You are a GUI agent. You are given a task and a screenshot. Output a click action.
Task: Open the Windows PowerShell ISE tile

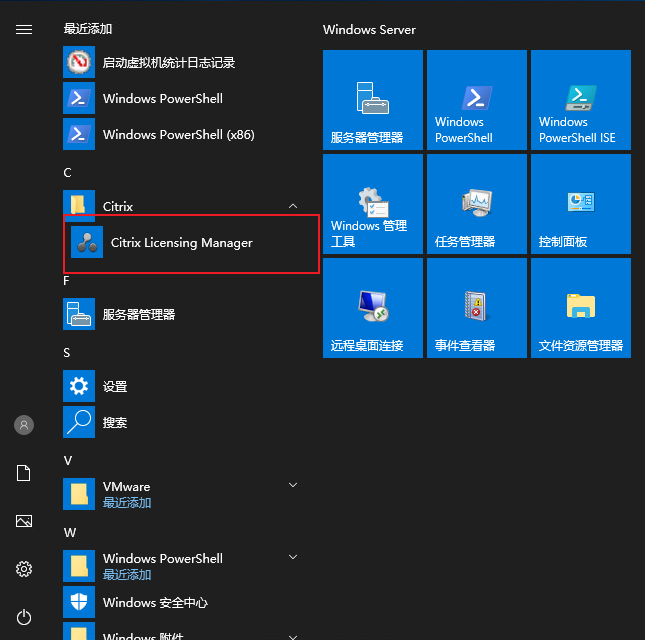click(580, 100)
